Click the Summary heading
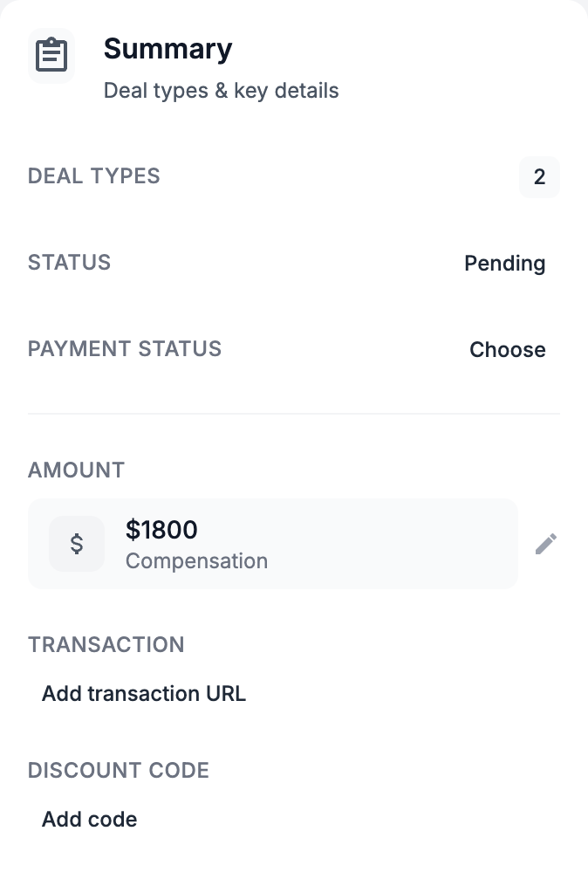 tap(168, 49)
